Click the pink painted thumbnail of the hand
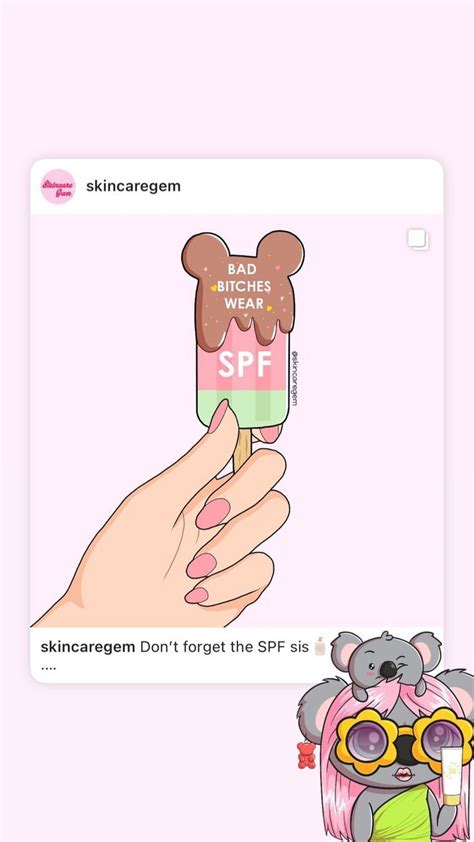This screenshot has height=842, width=474. (x=218, y=416)
